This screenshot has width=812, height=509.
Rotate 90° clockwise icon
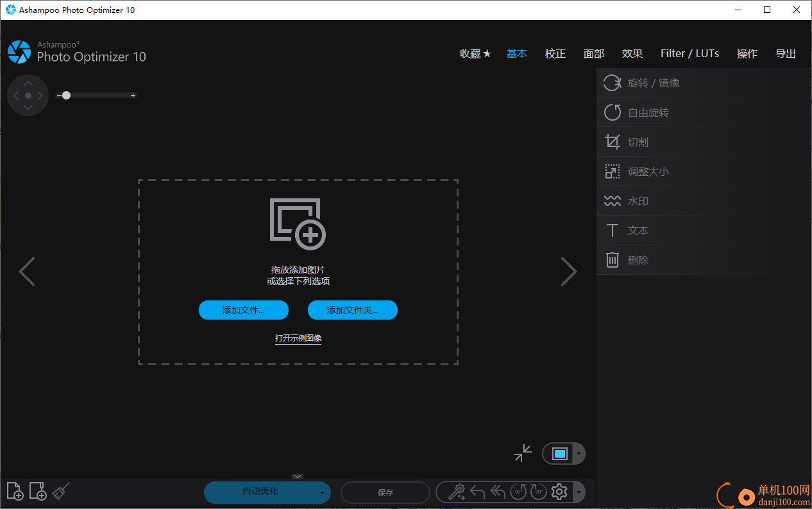pos(539,492)
